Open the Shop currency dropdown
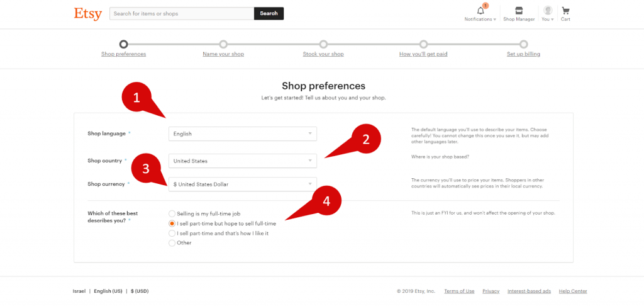 click(x=243, y=184)
